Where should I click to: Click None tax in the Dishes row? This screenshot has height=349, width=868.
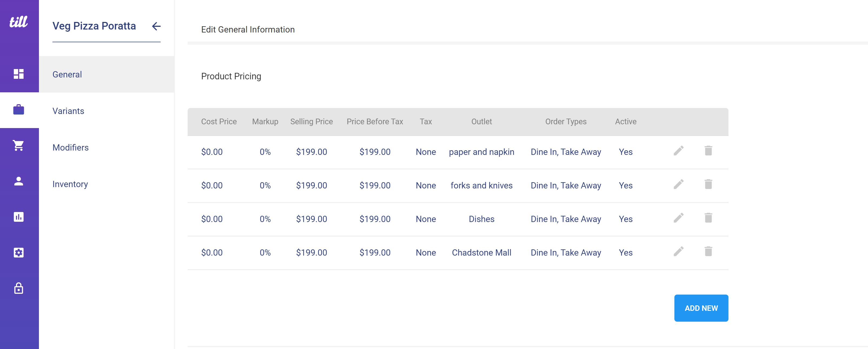click(x=426, y=219)
